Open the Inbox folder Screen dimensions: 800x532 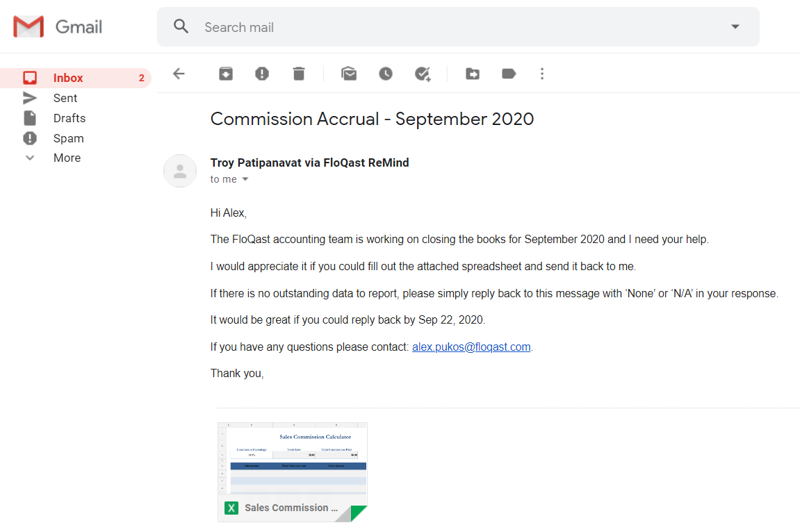point(68,78)
